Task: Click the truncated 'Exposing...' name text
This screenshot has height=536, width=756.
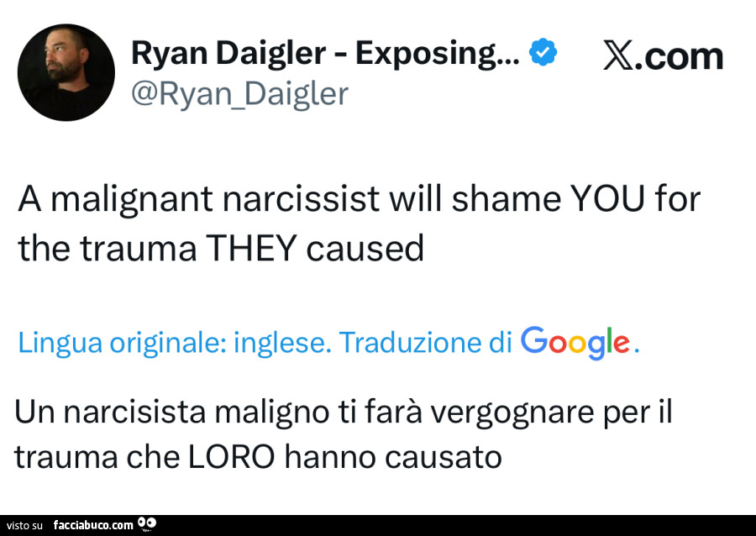Action: [438, 54]
